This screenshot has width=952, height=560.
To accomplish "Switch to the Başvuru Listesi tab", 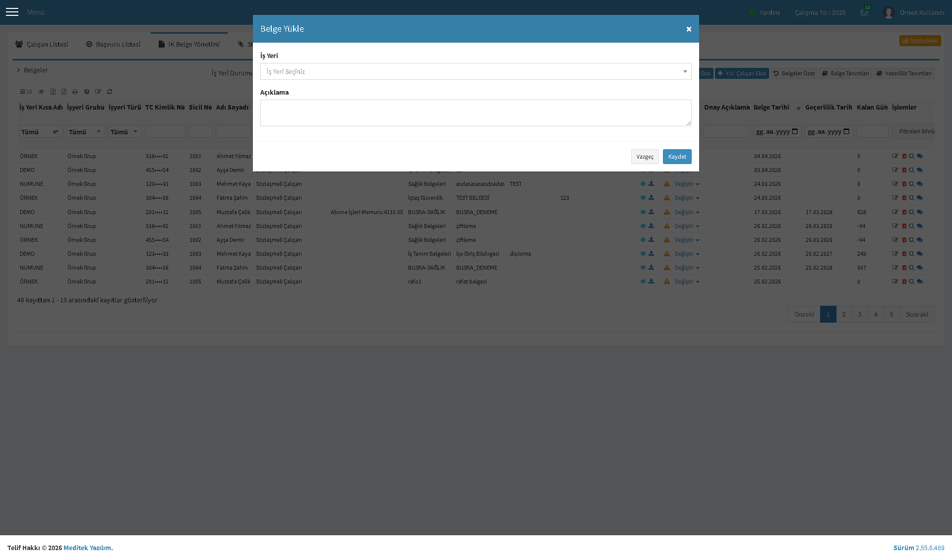I will click(113, 44).
